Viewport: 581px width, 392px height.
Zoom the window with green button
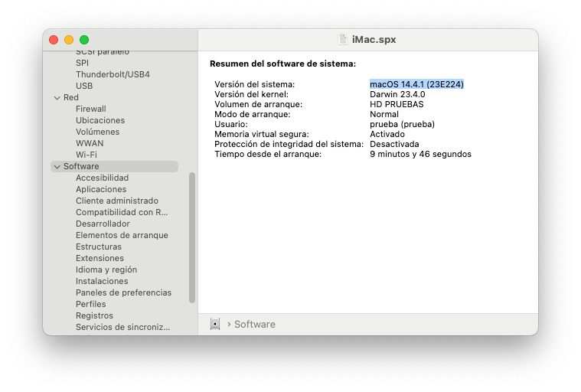tap(84, 40)
